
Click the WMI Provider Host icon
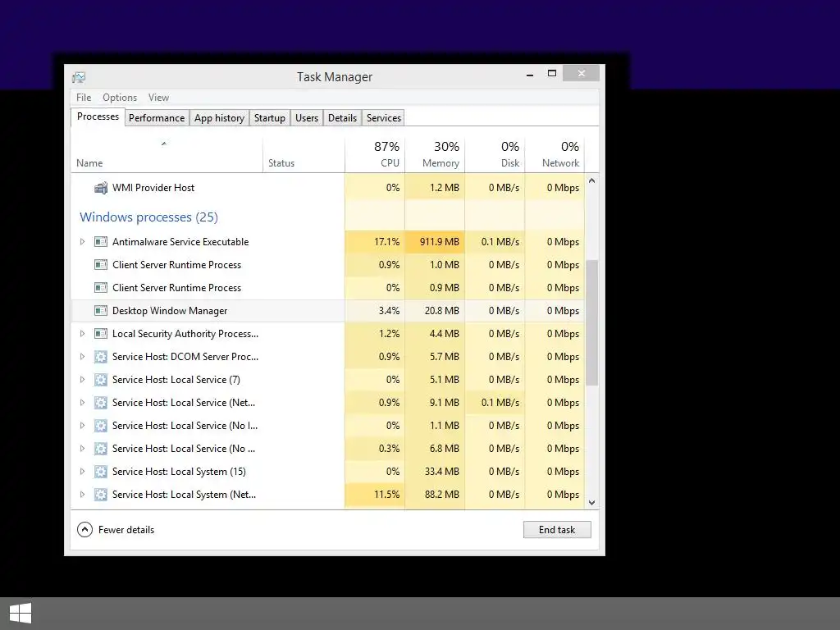point(101,188)
